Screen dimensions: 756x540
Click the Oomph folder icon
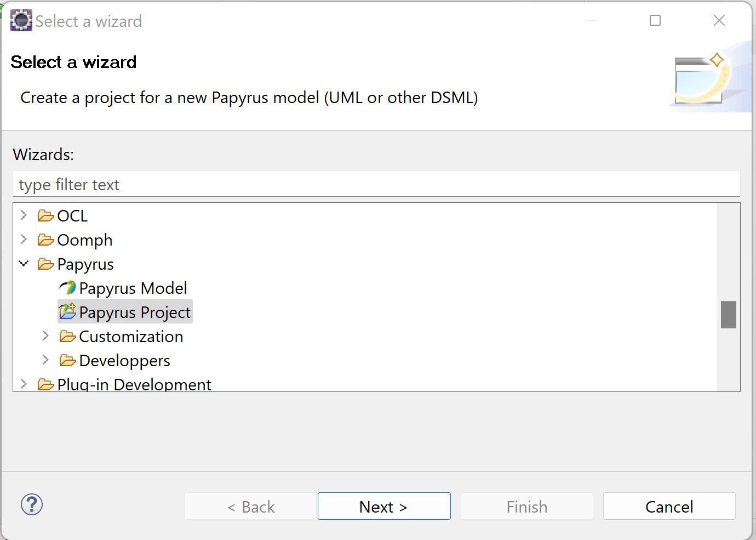point(46,239)
